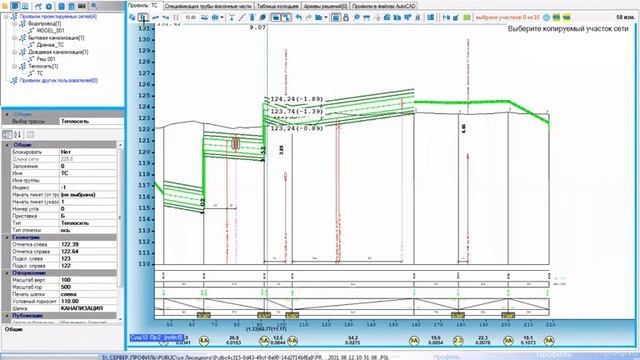The width and height of the screenshot is (640, 360).
Task: Click the 'Имя' value field showing ТС
Action: coord(88,173)
